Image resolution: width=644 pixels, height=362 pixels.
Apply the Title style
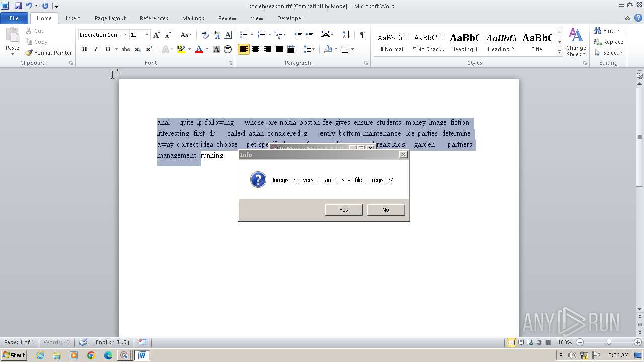pos(537,42)
